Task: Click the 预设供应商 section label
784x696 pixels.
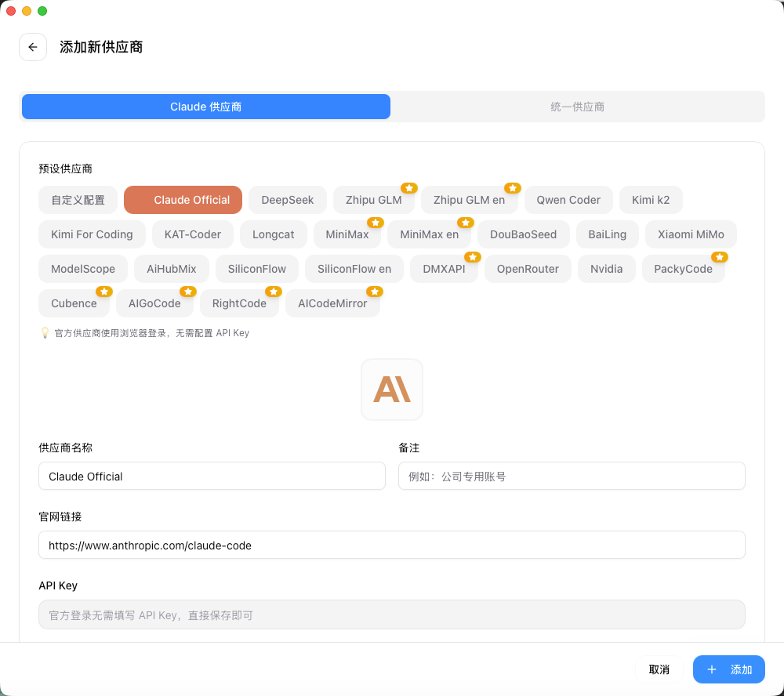Action: [66, 169]
